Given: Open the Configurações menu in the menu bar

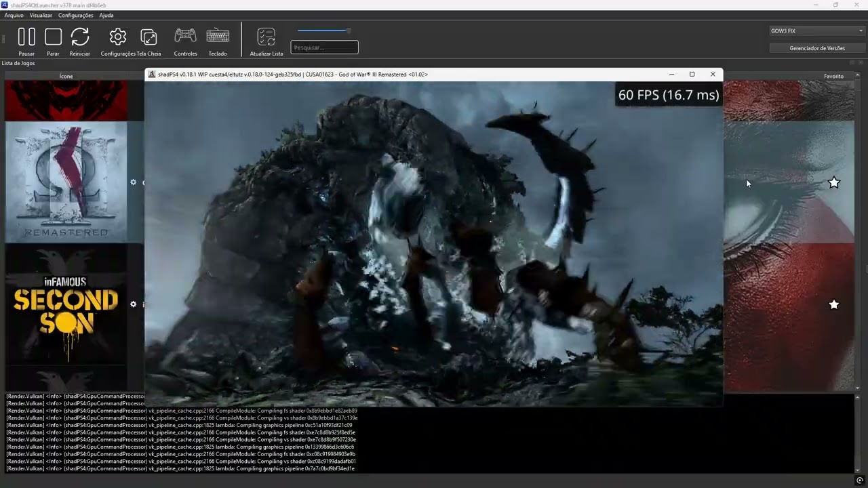Looking at the screenshot, I should coord(76,15).
